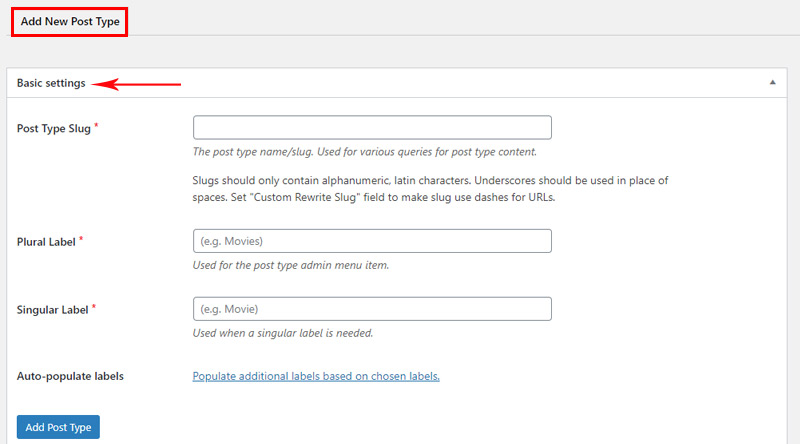800x444 pixels.
Task: Click the 'Slugs should only contain' help paragraph
Action: tap(430, 189)
